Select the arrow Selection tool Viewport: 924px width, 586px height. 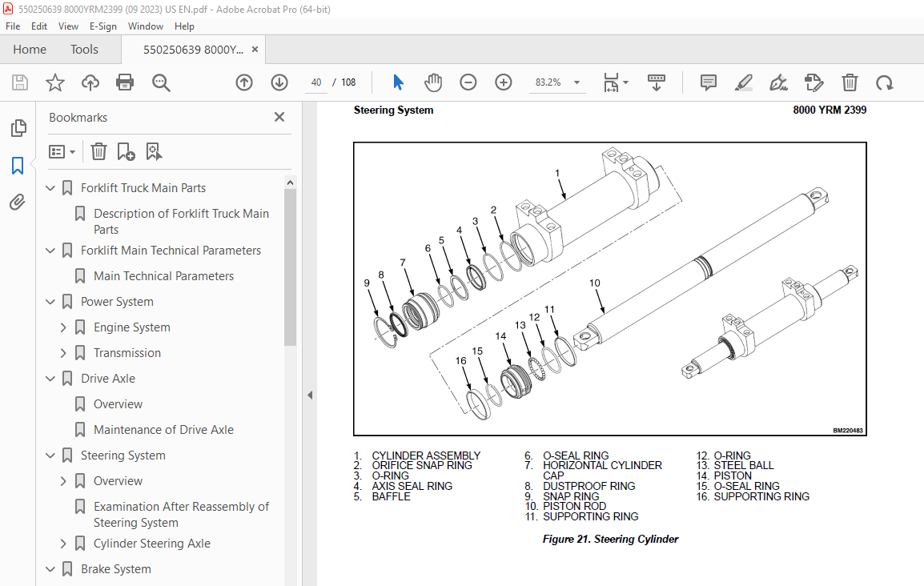tap(399, 82)
